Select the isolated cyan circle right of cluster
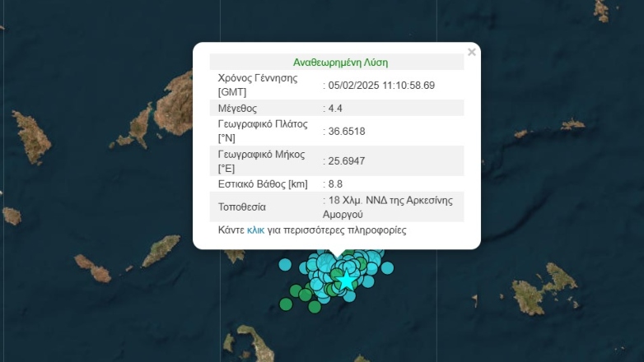Image resolution: width=644 pixels, height=362 pixels. click(387, 267)
